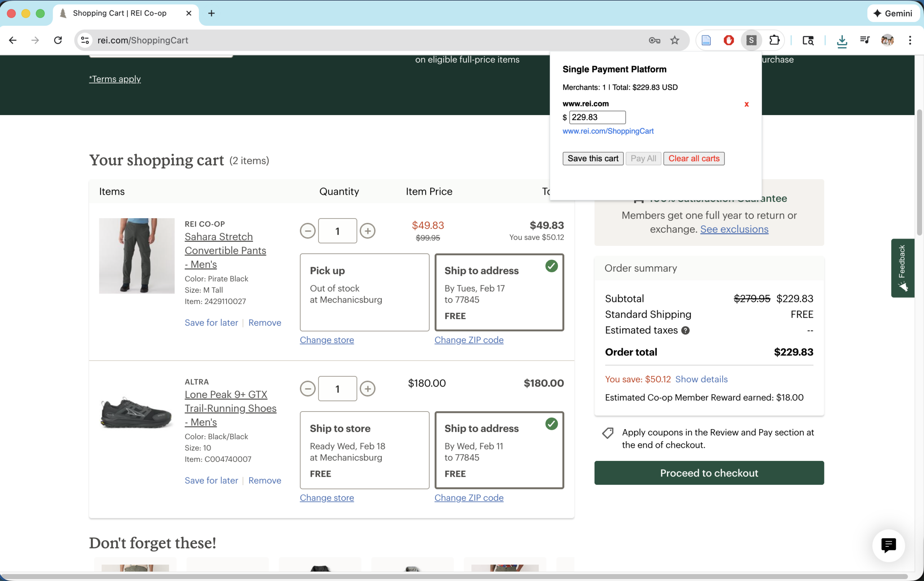Increase quantity of Sahara Stretch pants
This screenshot has height=581, width=924.
(x=367, y=231)
